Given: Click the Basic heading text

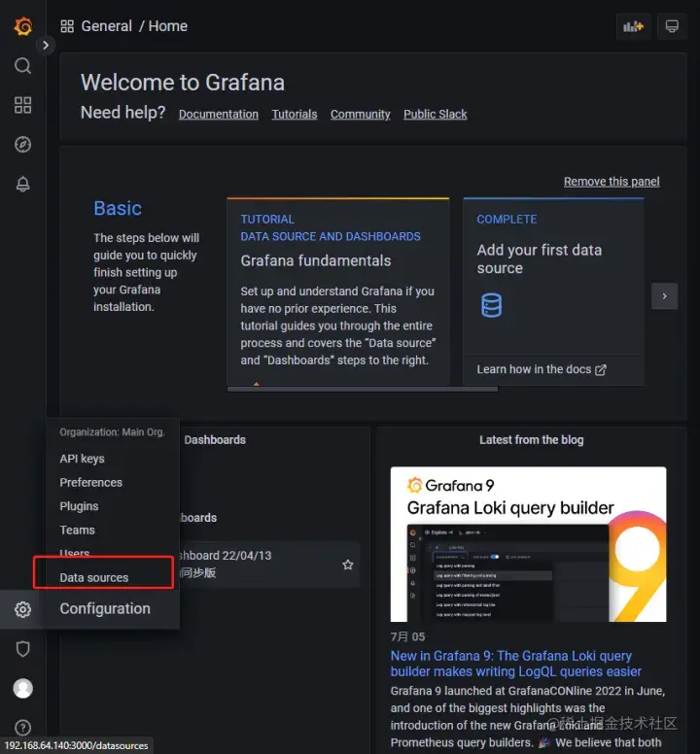Looking at the screenshot, I should 118,208.
